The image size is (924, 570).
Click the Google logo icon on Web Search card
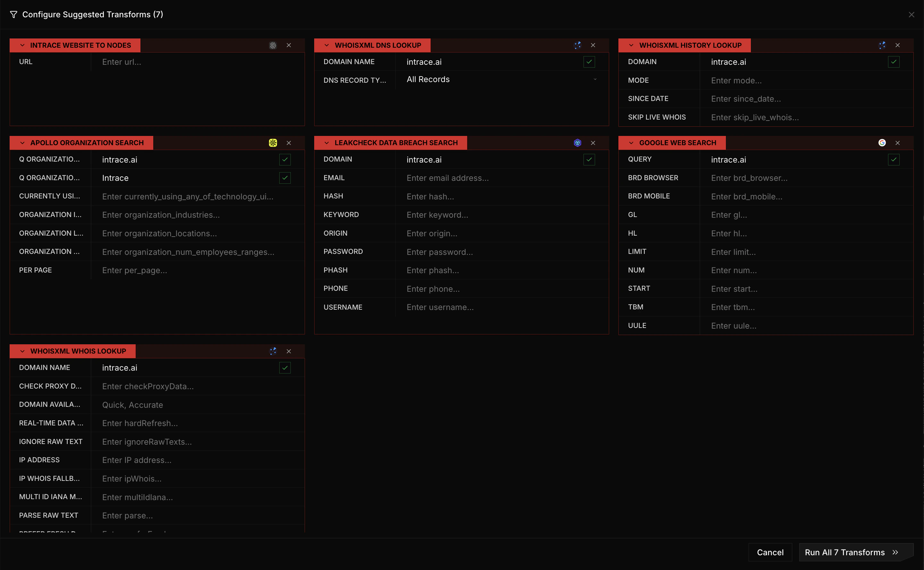click(x=882, y=143)
